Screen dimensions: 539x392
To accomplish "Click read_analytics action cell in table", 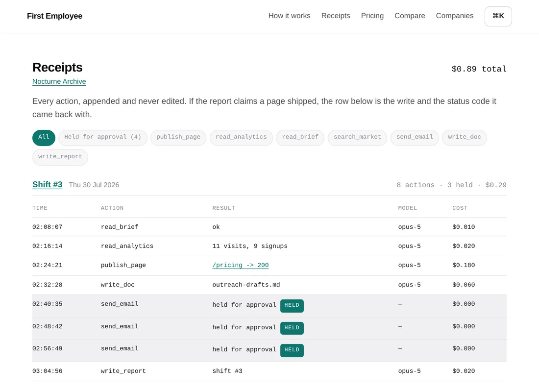I will pyautogui.click(x=127, y=246).
